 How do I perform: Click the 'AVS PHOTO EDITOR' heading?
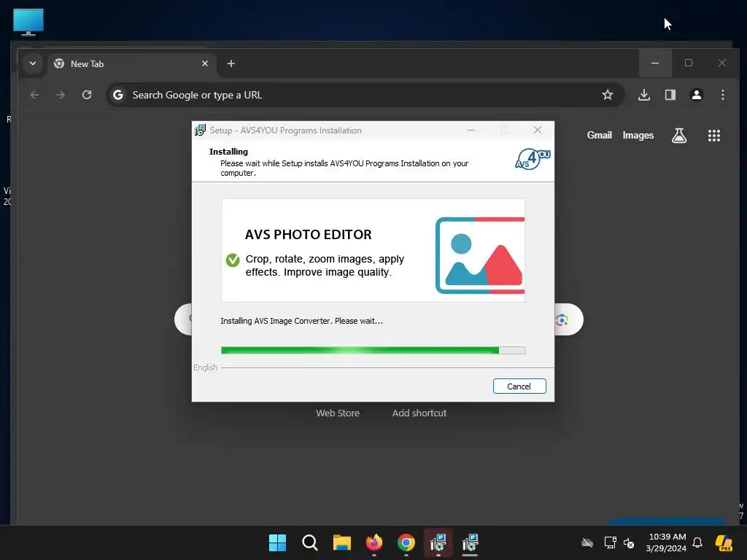(x=309, y=234)
